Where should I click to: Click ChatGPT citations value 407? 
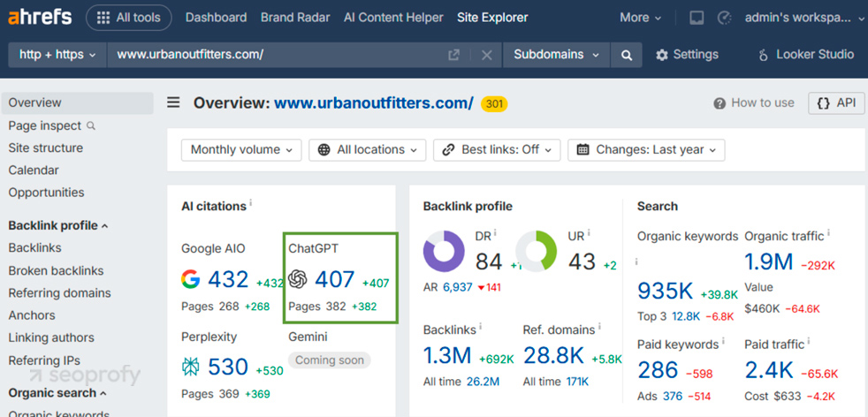pyautogui.click(x=334, y=279)
